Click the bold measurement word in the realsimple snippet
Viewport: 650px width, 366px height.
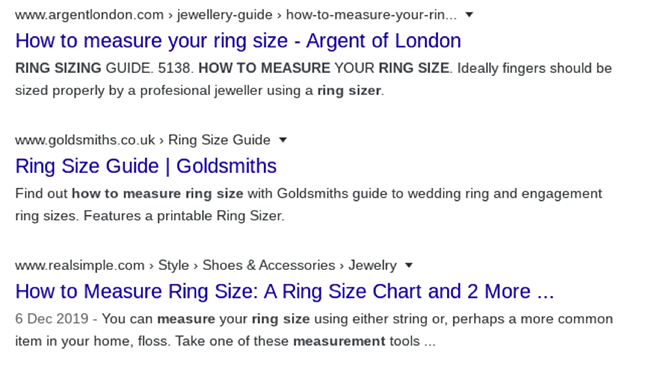(x=339, y=341)
